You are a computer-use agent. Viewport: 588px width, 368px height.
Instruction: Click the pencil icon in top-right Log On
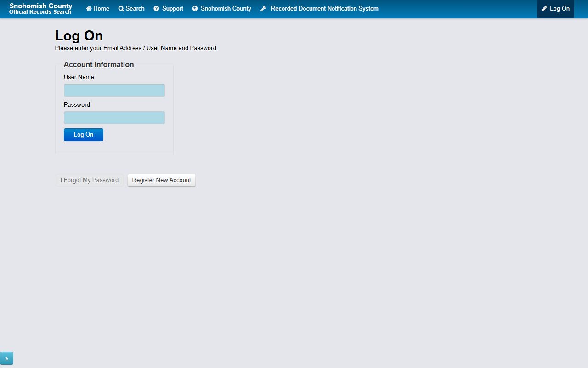544,9
